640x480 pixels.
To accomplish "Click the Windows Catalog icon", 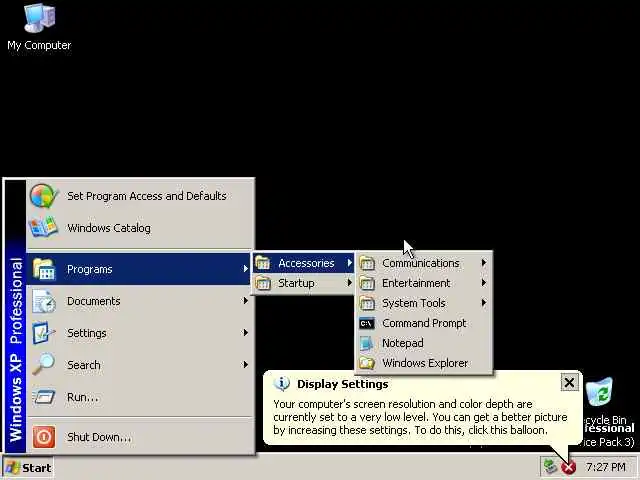I will point(43,227).
